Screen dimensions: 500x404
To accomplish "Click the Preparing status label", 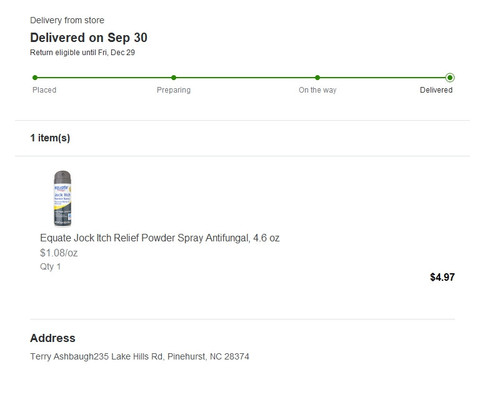I will (x=174, y=90).
